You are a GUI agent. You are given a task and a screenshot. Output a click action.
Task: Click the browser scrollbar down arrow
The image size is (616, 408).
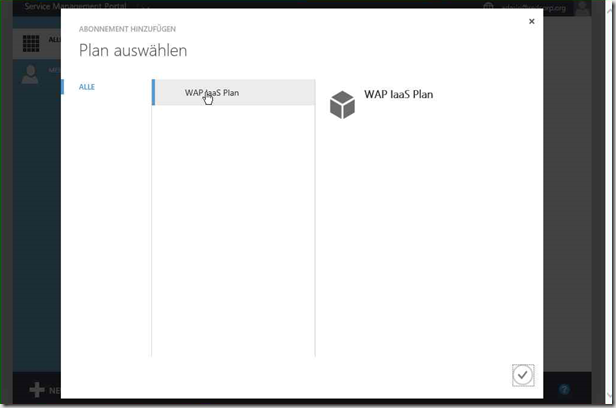(x=610, y=396)
